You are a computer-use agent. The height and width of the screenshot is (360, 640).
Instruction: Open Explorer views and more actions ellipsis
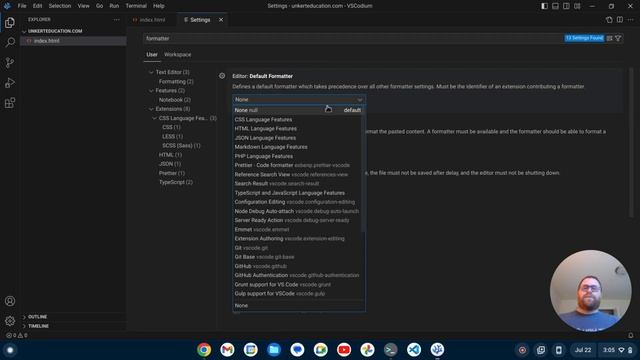tap(117, 20)
